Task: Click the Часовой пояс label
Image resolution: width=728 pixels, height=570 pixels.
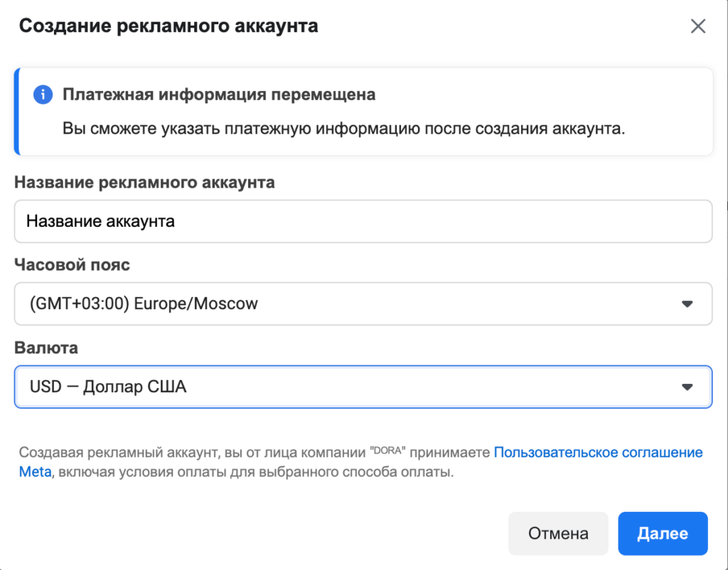Action: 72,265
